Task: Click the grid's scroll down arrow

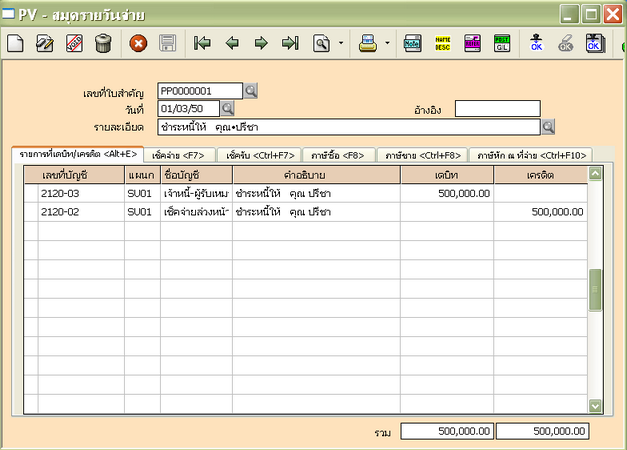Action: click(x=596, y=406)
